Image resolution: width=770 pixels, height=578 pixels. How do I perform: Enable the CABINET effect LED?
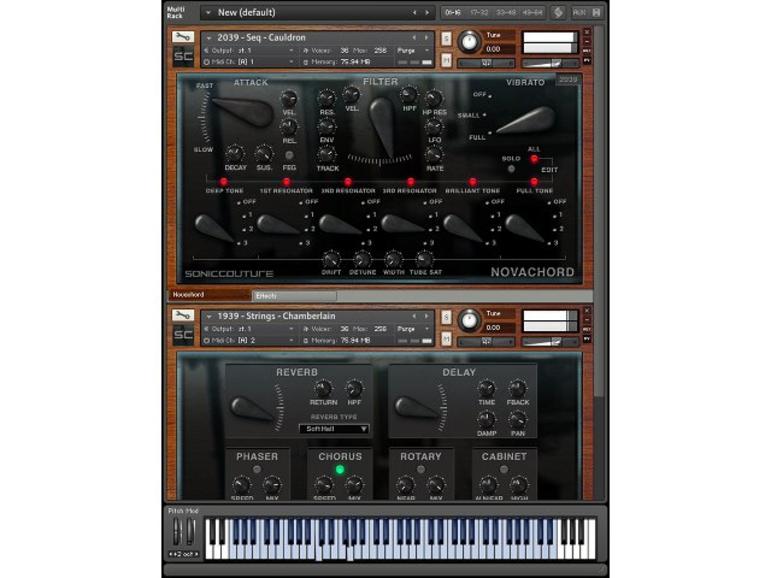click(503, 469)
